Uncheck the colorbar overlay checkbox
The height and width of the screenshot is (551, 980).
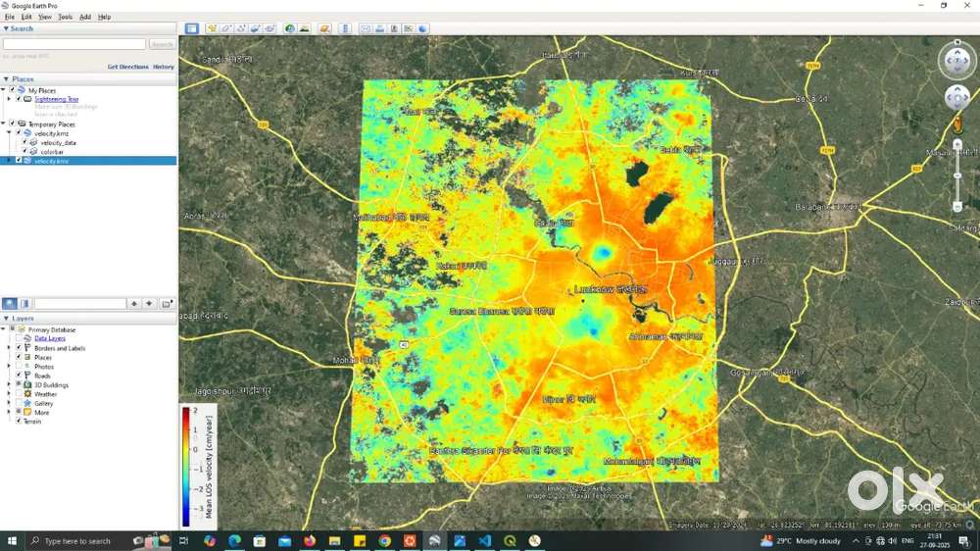point(24,151)
